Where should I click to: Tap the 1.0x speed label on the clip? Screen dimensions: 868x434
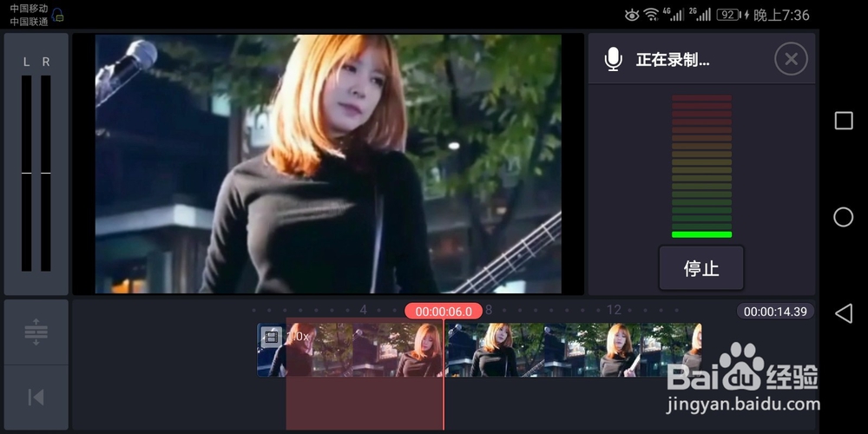point(299,337)
